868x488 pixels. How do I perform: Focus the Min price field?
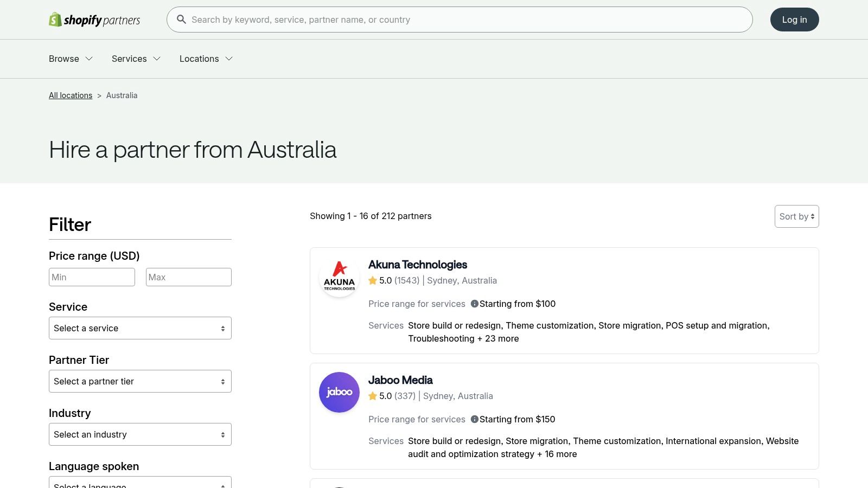click(92, 277)
